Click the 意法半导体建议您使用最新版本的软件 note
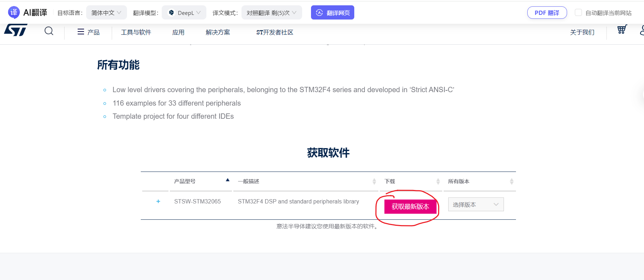Screen dimensions: 644x280 [328, 226]
